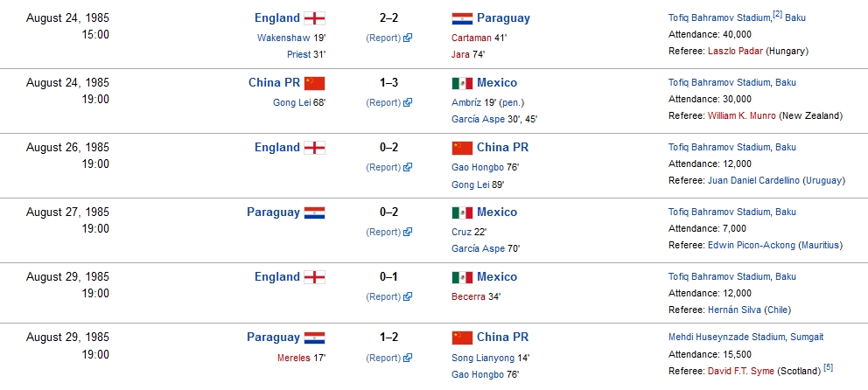Open the Mehdi Huseynzade Stadium, Sumgait link

click(x=745, y=338)
